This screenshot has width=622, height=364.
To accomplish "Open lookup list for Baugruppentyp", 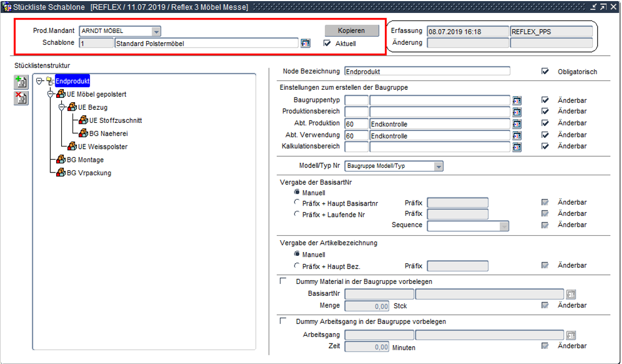I will tap(517, 101).
